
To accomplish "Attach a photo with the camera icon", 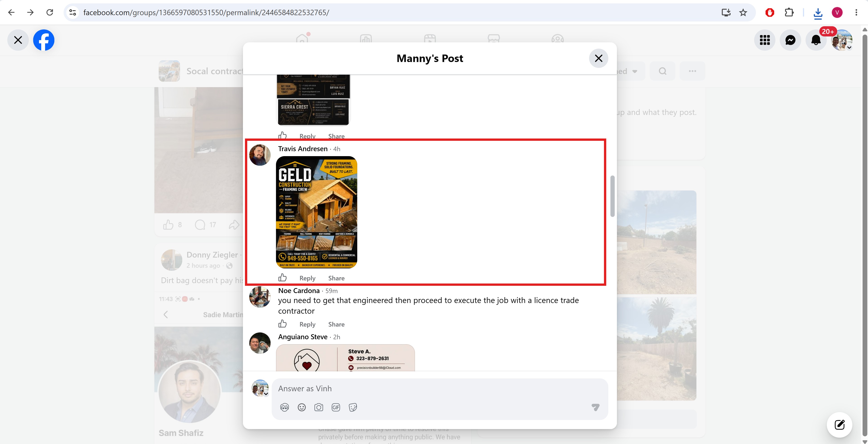I will pyautogui.click(x=319, y=408).
